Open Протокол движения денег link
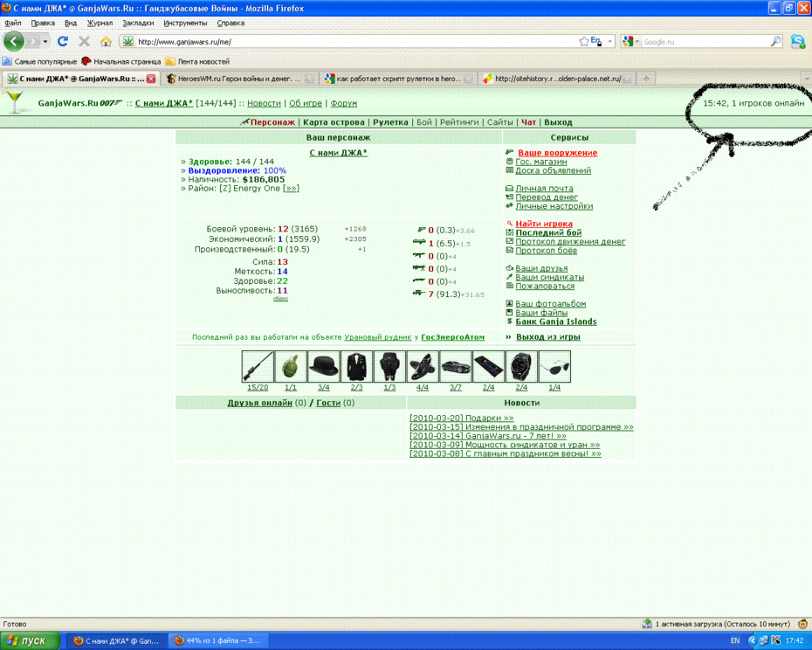 pos(570,241)
